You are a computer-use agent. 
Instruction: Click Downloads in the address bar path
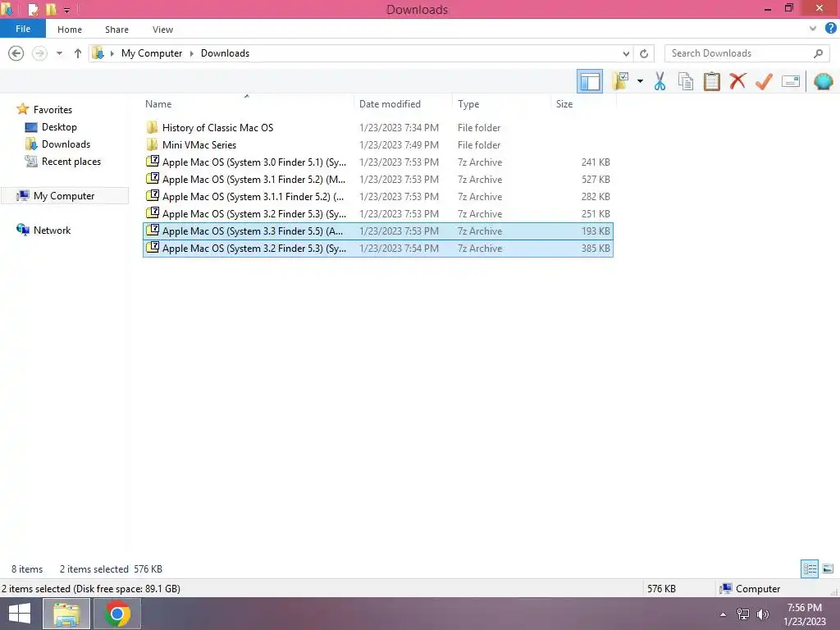(x=225, y=53)
